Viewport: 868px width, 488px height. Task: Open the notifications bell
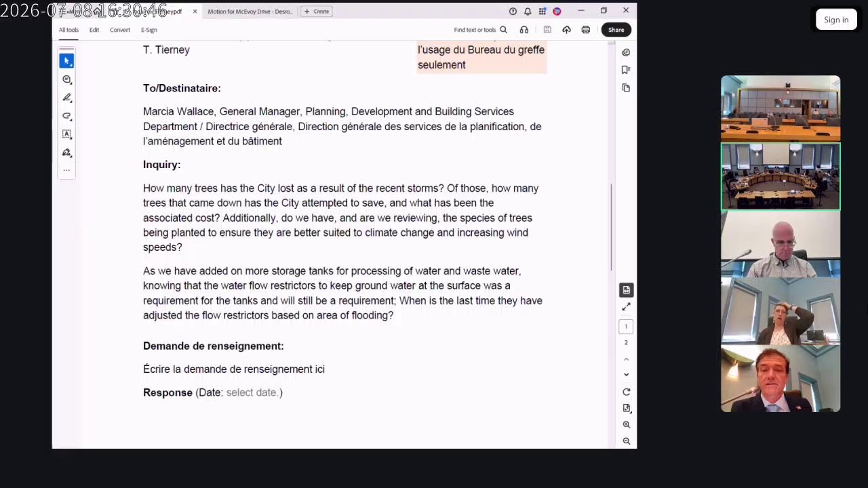[x=528, y=12]
